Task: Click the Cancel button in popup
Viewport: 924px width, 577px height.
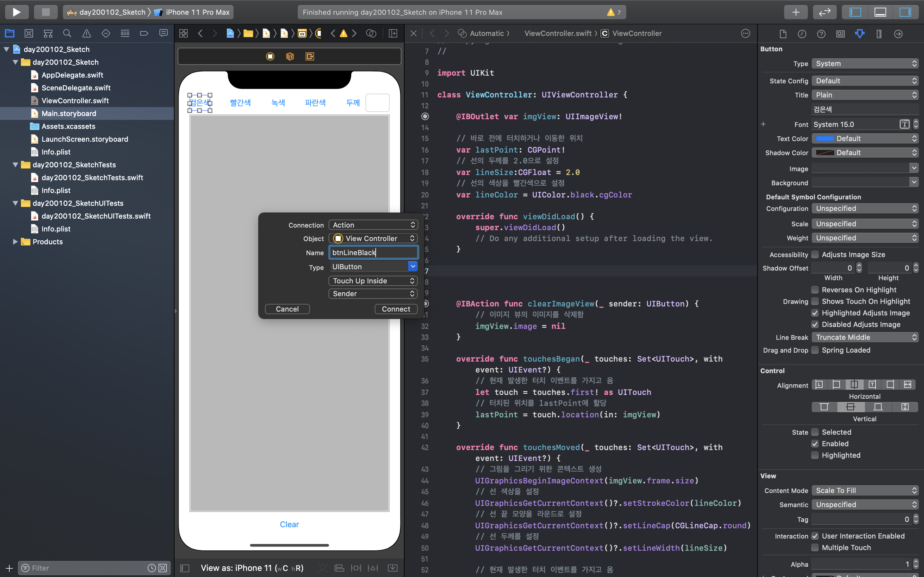Action: [x=287, y=309]
